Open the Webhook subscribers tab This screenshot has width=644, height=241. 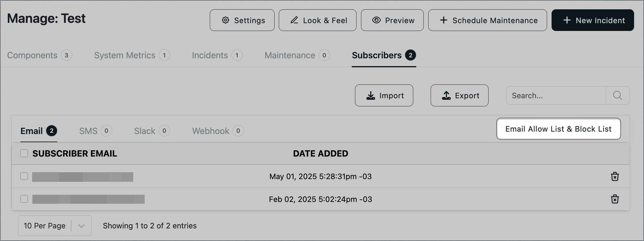click(x=218, y=131)
